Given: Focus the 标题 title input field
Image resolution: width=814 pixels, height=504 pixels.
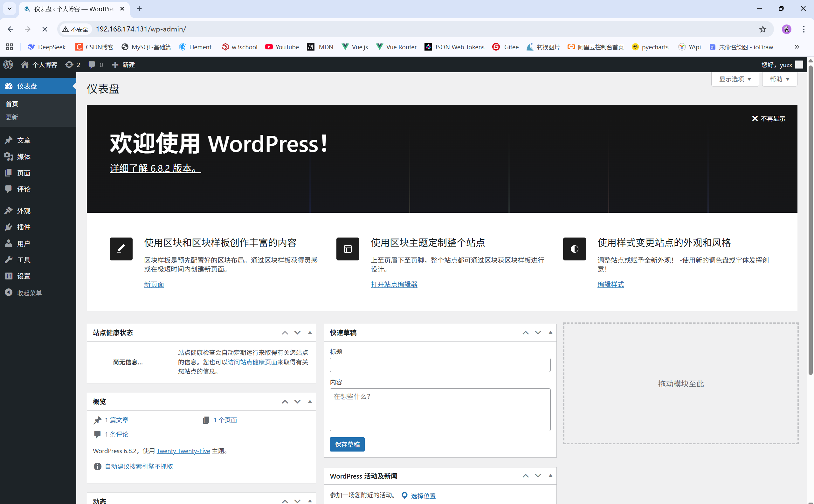Looking at the screenshot, I should click(x=440, y=365).
